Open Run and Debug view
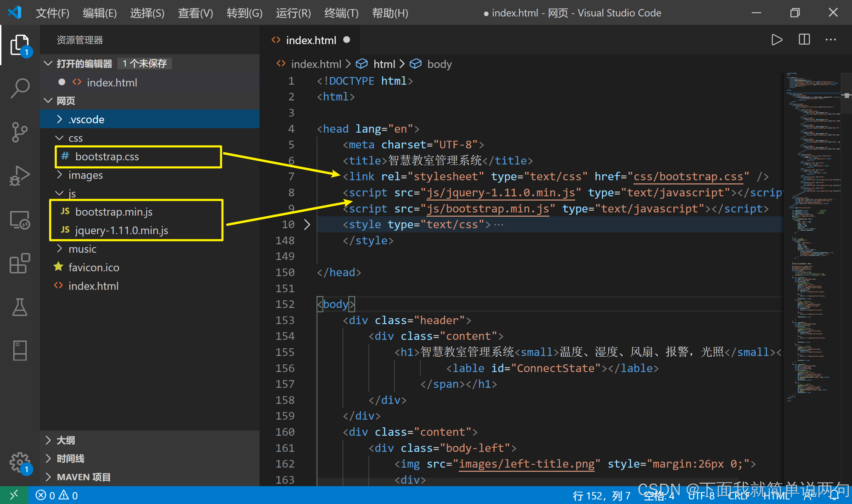 click(x=20, y=176)
